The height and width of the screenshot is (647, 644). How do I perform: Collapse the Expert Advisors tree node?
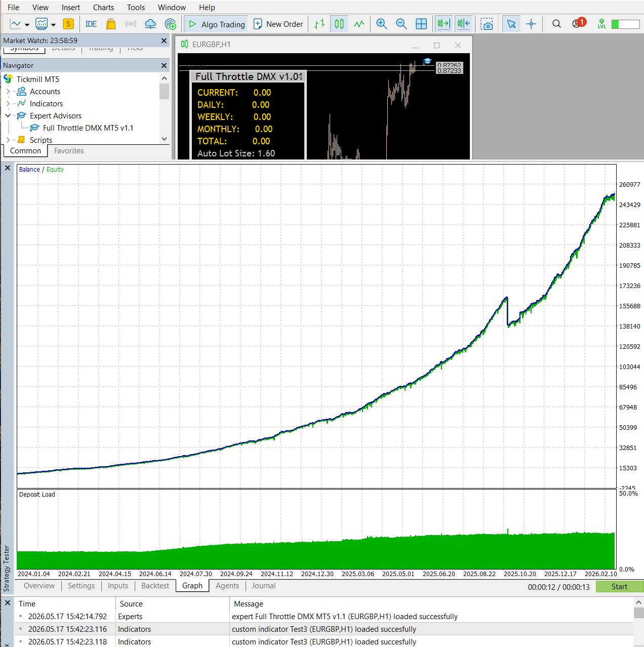pyautogui.click(x=8, y=116)
